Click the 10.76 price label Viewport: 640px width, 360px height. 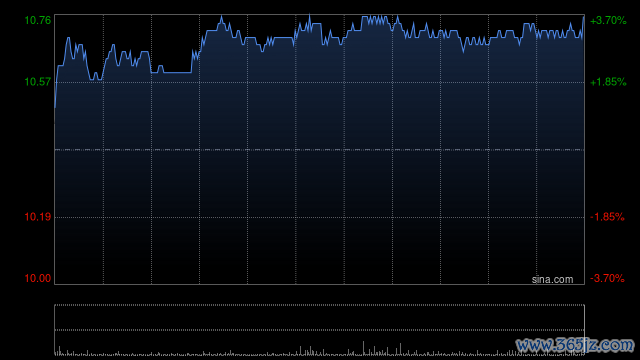coord(38,20)
